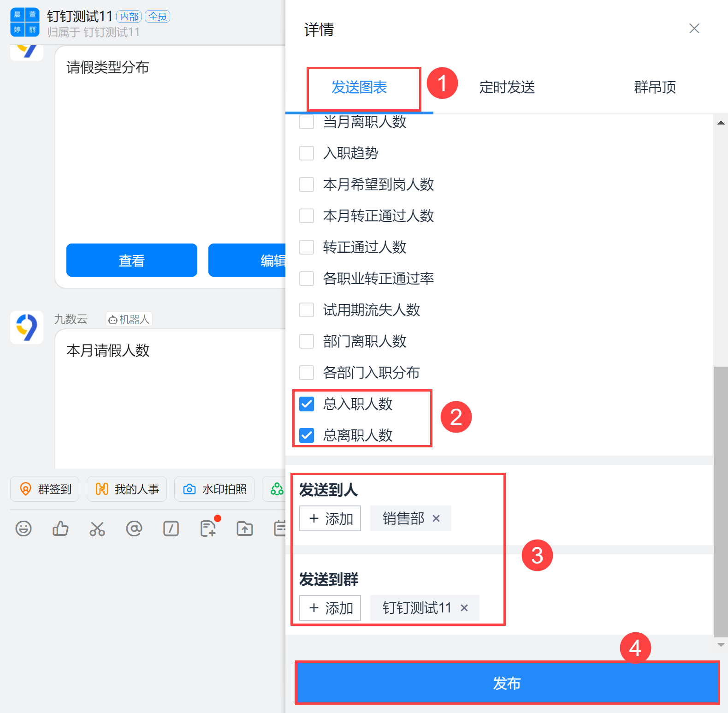Switch to the 定时发送 tab
This screenshot has width=728, height=713.
[x=507, y=87]
